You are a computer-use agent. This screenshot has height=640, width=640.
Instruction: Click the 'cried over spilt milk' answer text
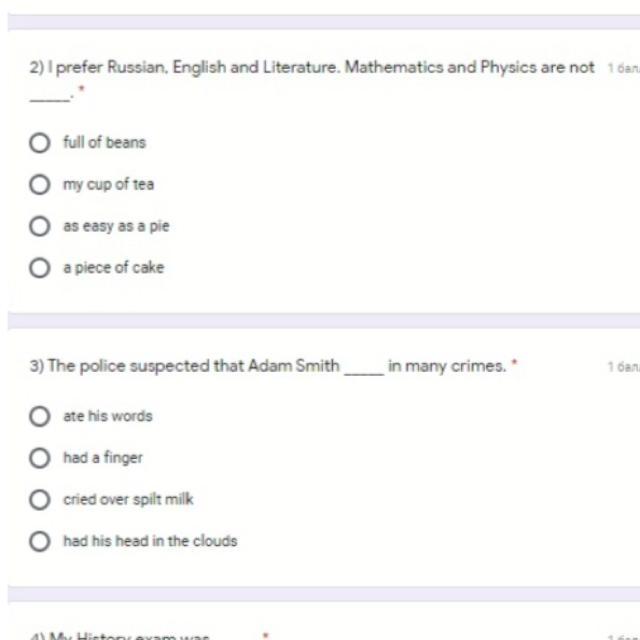[x=128, y=499]
